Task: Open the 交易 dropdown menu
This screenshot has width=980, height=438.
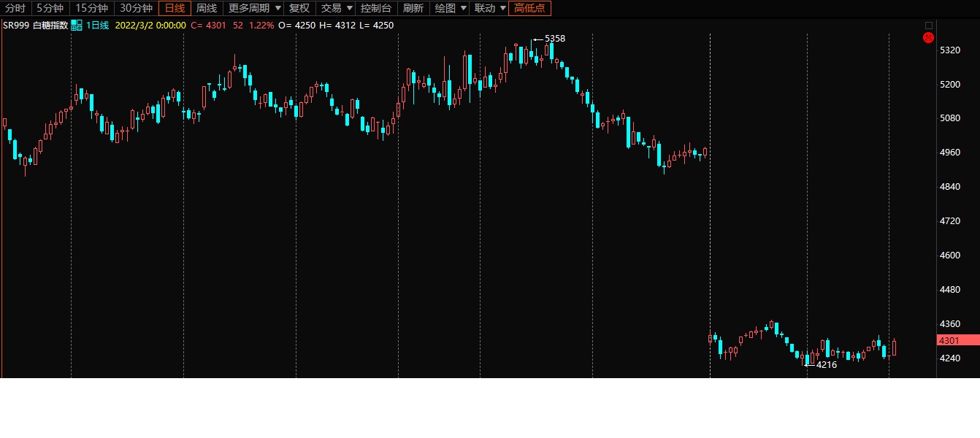Action: pyautogui.click(x=337, y=9)
